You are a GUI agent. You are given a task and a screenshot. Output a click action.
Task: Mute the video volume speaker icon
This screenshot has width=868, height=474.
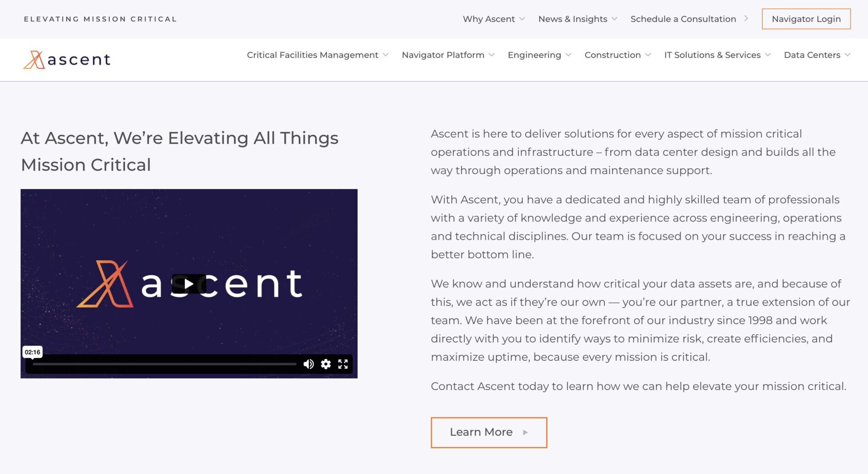point(308,364)
